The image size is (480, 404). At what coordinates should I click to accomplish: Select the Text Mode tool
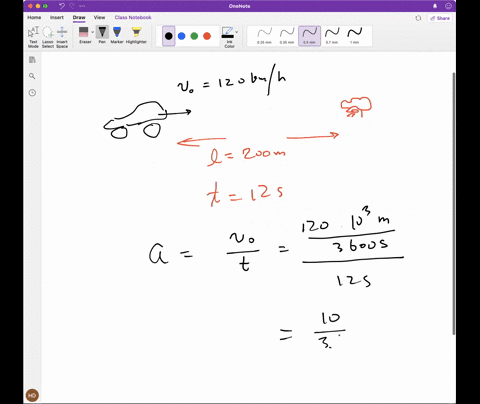click(33, 37)
